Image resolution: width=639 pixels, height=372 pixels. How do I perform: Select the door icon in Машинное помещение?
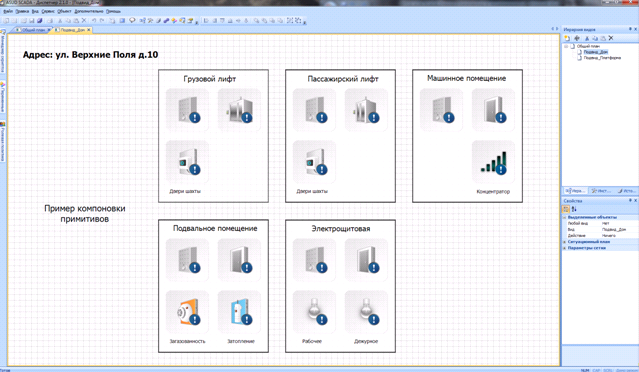tap(494, 110)
